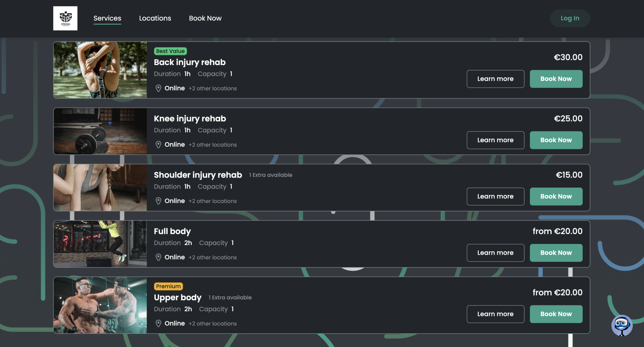Learn more about Full body training
The image size is (644, 347).
pyautogui.click(x=495, y=253)
